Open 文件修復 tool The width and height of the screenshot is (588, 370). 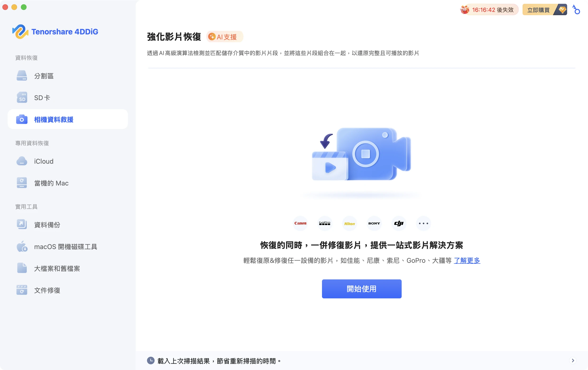coord(68,290)
